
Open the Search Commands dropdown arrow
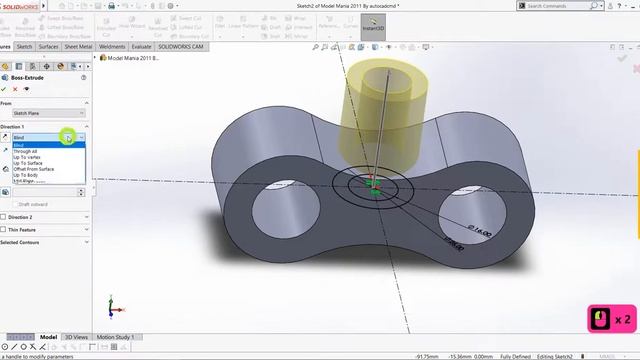point(602,6)
